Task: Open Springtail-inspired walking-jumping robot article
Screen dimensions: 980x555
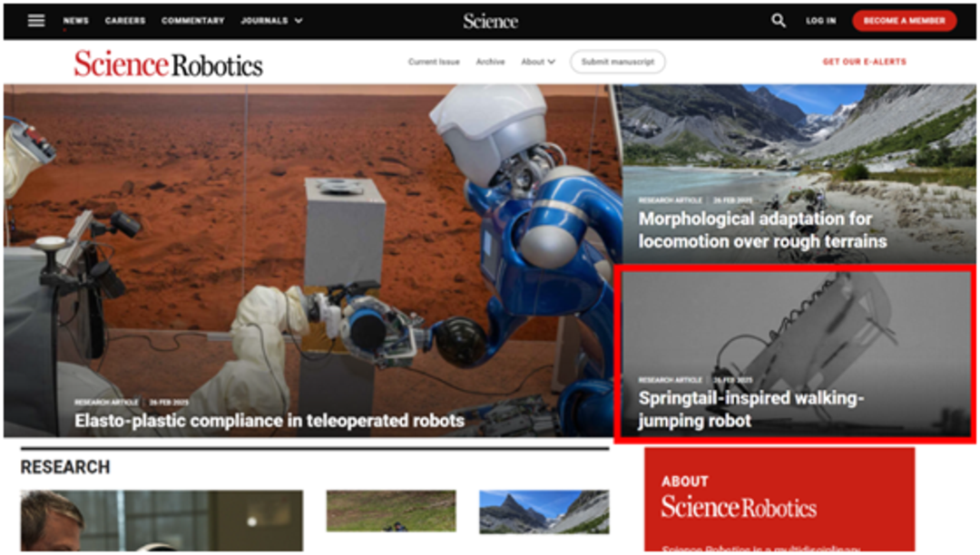Action: point(751,409)
